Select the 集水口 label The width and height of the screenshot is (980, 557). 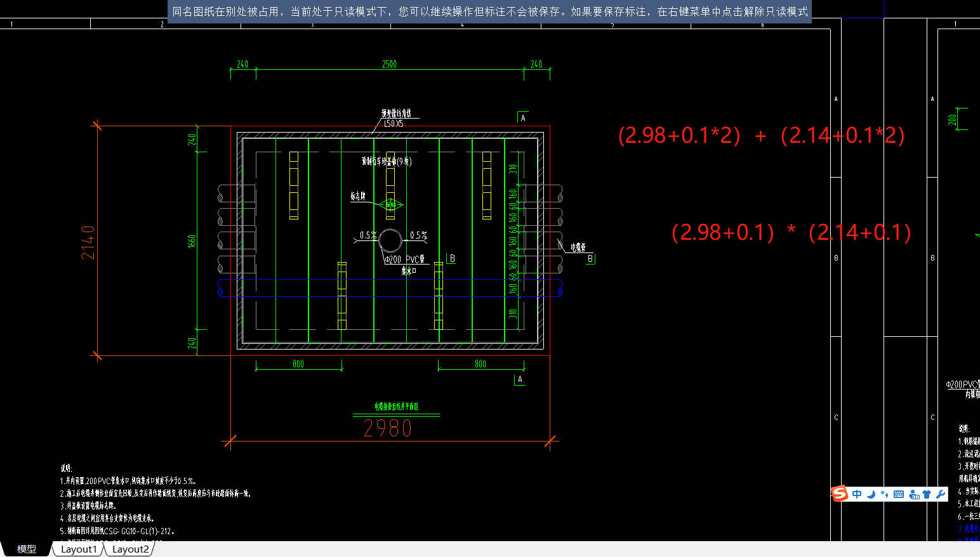409,271
